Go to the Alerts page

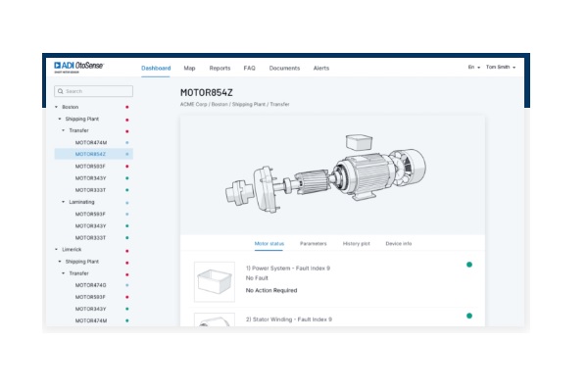(x=320, y=68)
